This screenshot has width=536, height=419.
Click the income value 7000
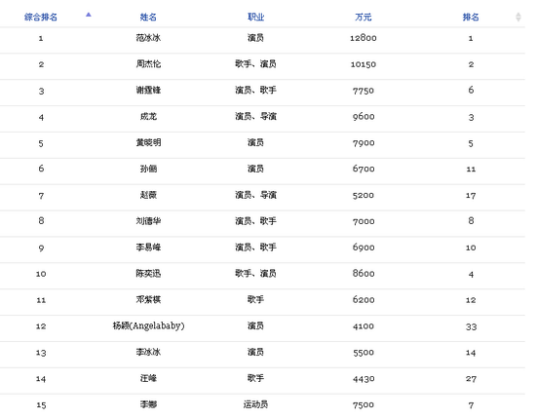coord(363,221)
